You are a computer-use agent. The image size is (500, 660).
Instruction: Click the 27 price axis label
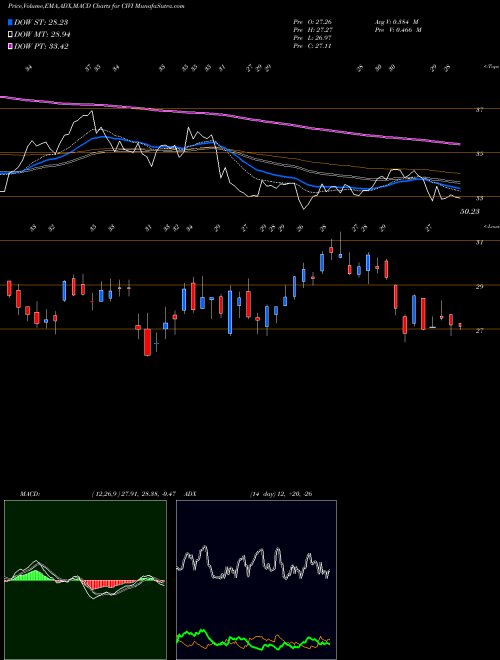tap(479, 331)
